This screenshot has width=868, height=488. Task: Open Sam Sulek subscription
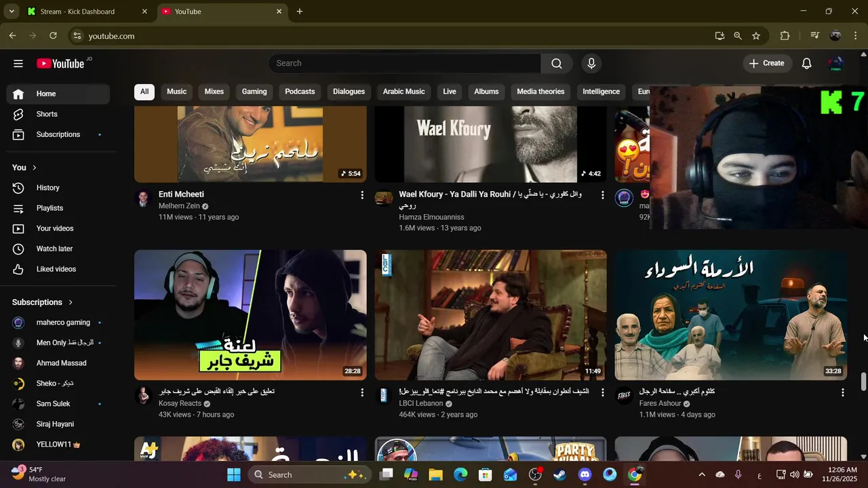[58, 404]
